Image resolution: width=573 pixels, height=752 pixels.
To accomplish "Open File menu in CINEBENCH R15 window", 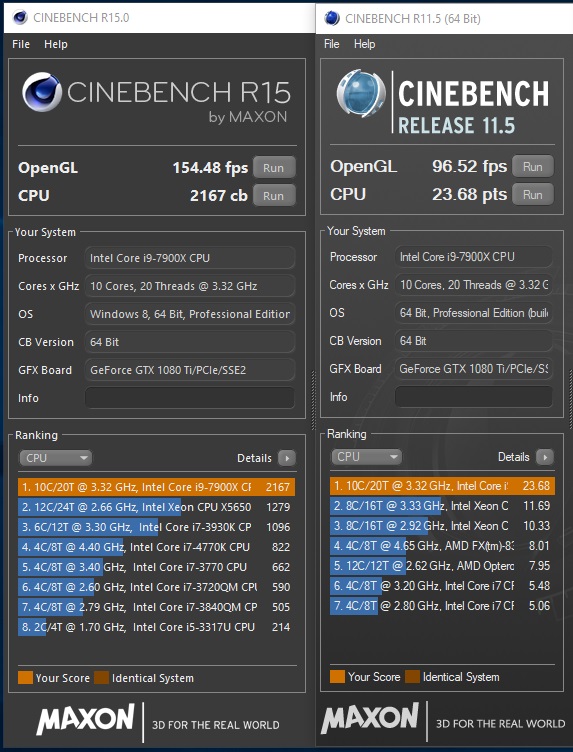I will tap(21, 44).
